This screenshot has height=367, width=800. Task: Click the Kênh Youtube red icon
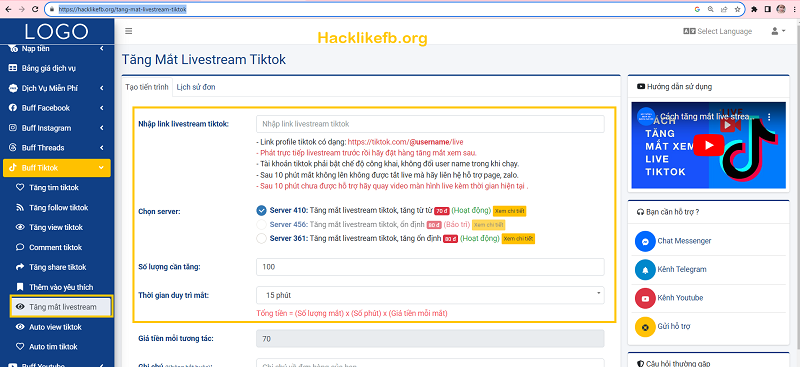(x=645, y=298)
